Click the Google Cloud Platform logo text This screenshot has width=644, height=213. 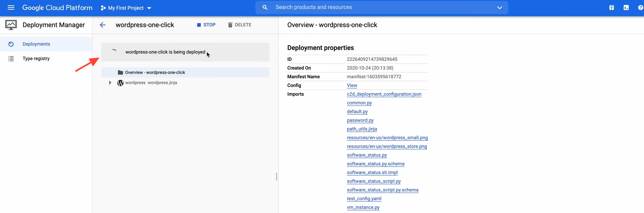[x=57, y=8]
